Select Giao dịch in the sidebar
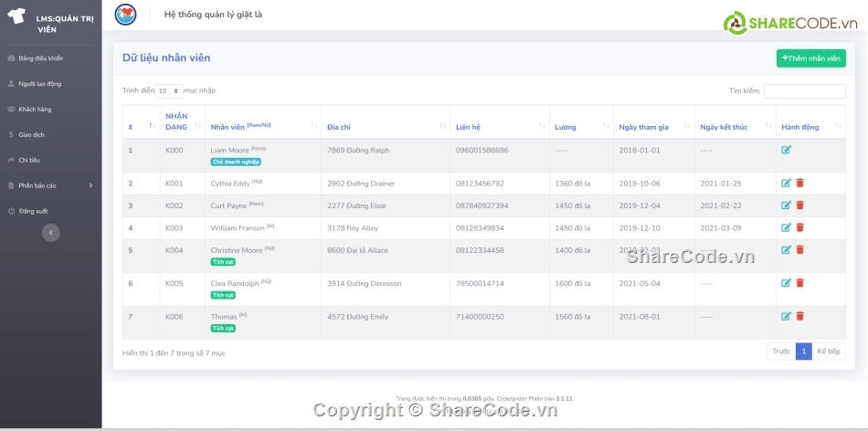This screenshot has height=431, width=868. 31,135
